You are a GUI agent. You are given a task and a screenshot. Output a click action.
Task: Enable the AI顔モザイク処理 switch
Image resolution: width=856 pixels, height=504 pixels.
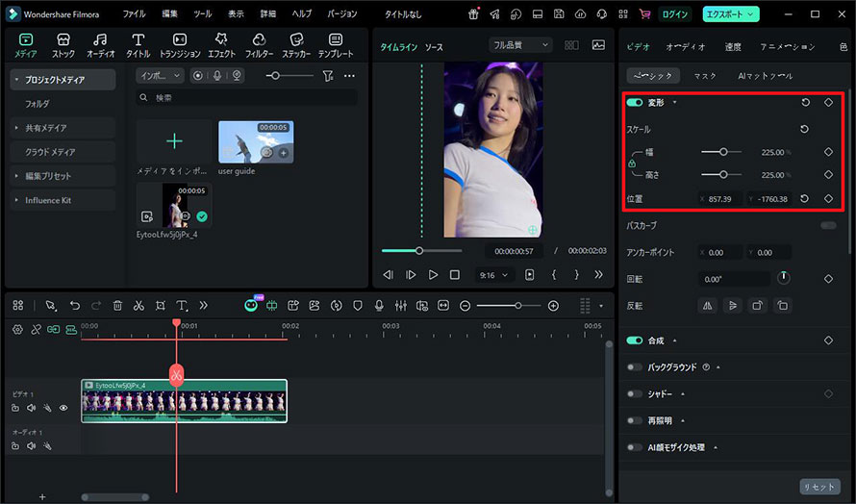[635, 447]
